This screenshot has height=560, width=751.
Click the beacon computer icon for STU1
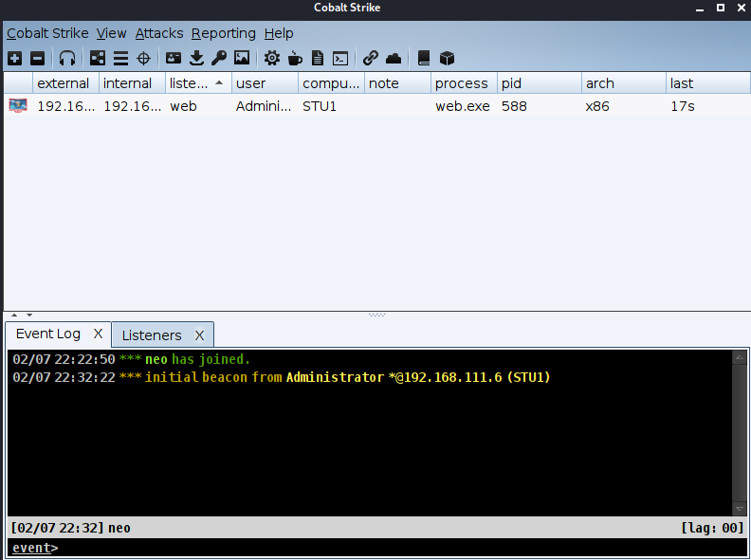[18, 105]
